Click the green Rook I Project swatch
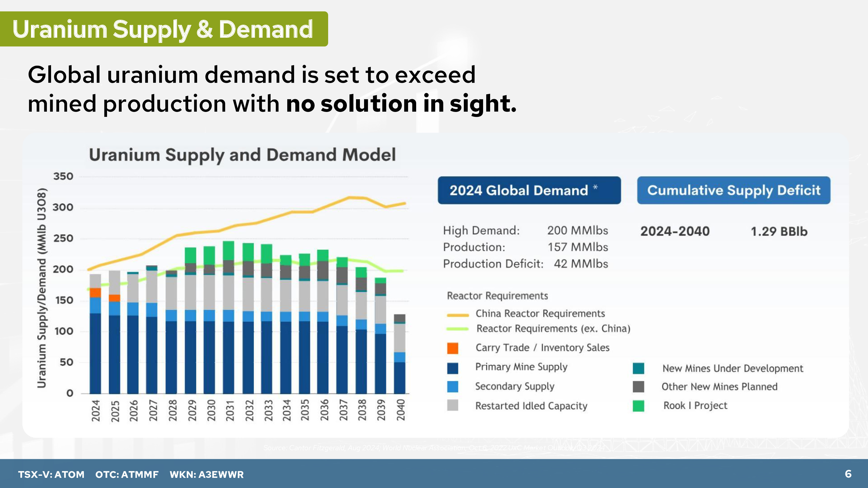The width and height of the screenshot is (868, 488). (x=638, y=406)
